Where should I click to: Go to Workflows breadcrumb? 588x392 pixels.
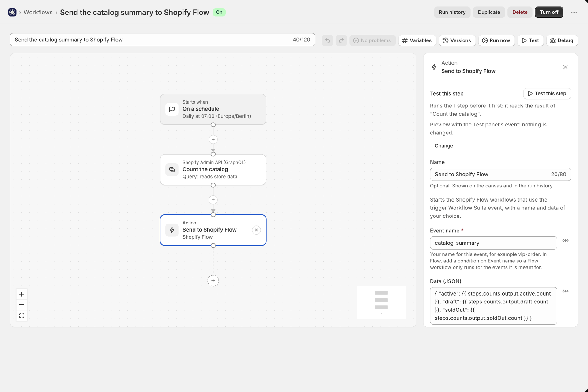pyautogui.click(x=38, y=12)
